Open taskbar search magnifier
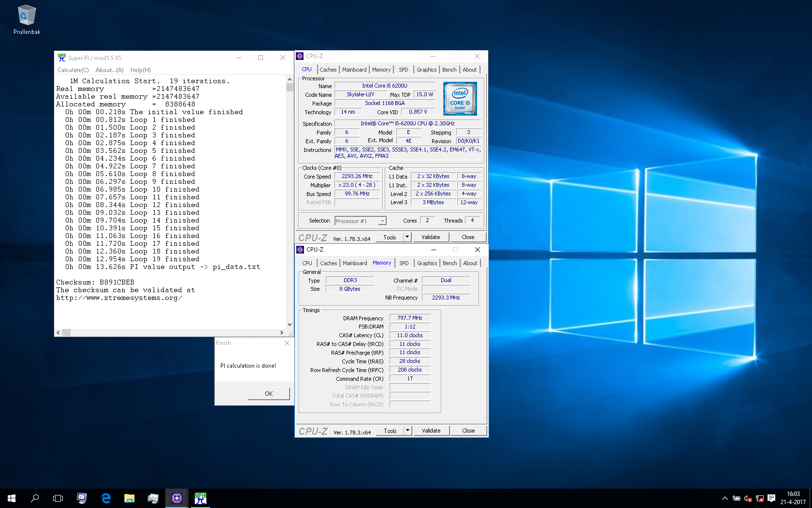812x508 pixels. (35, 498)
